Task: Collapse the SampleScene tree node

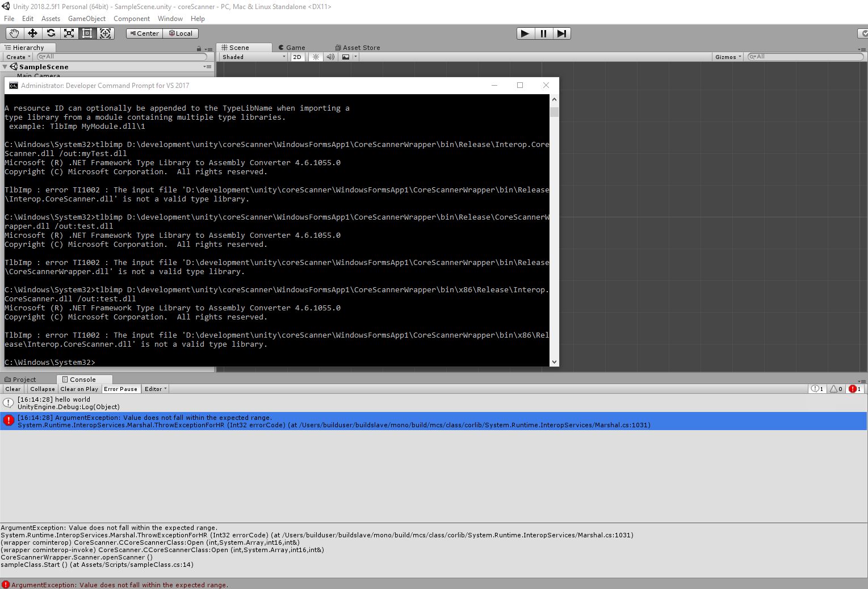Action: [5, 66]
